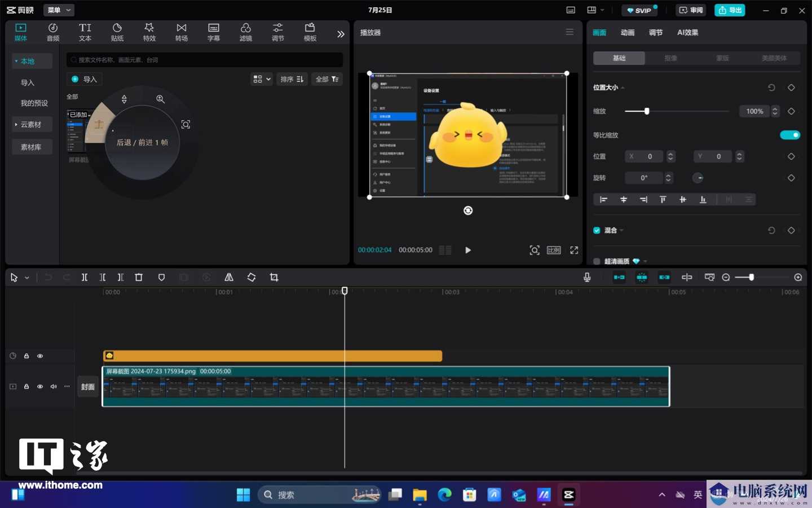Hide the main video track with eye icon
Image resolution: width=812 pixels, height=508 pixels.
[x=40, y=387]
